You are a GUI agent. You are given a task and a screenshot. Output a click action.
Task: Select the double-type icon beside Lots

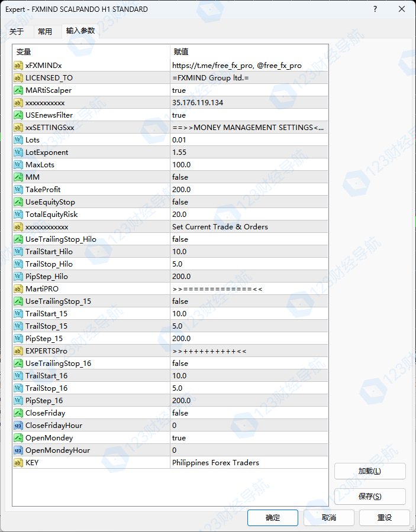(x=18, y=140)
